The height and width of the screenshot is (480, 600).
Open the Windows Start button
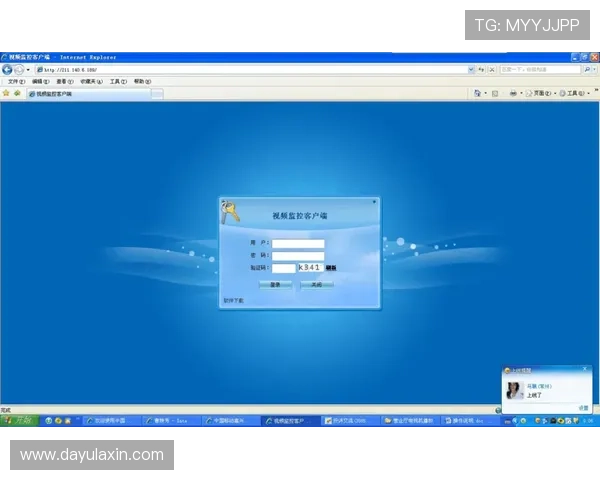click(x=16, y=421)
